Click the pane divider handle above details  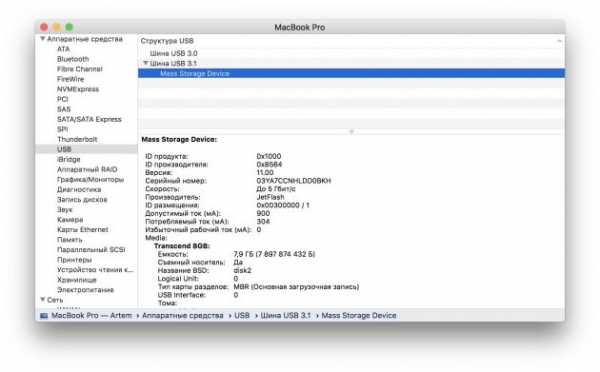(351, 132)
